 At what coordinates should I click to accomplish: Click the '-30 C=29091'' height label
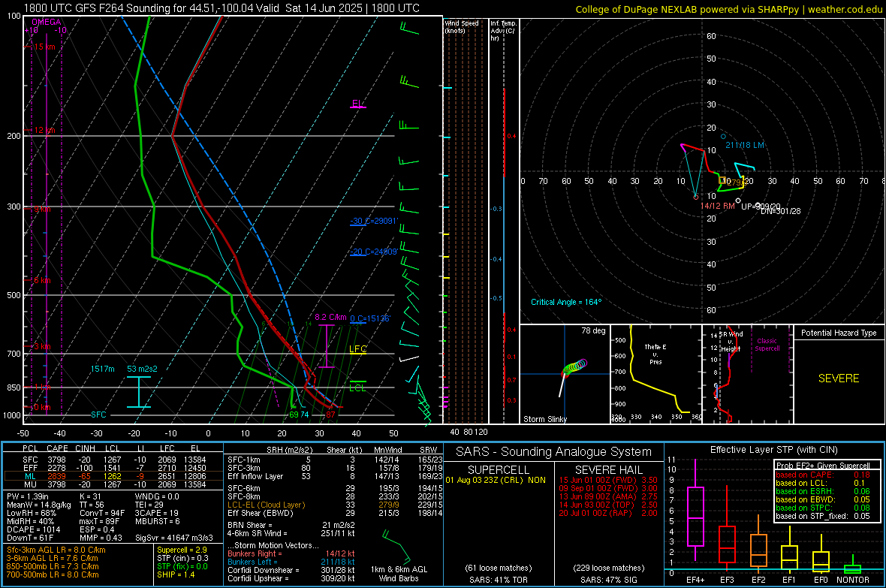click(374, 221)
